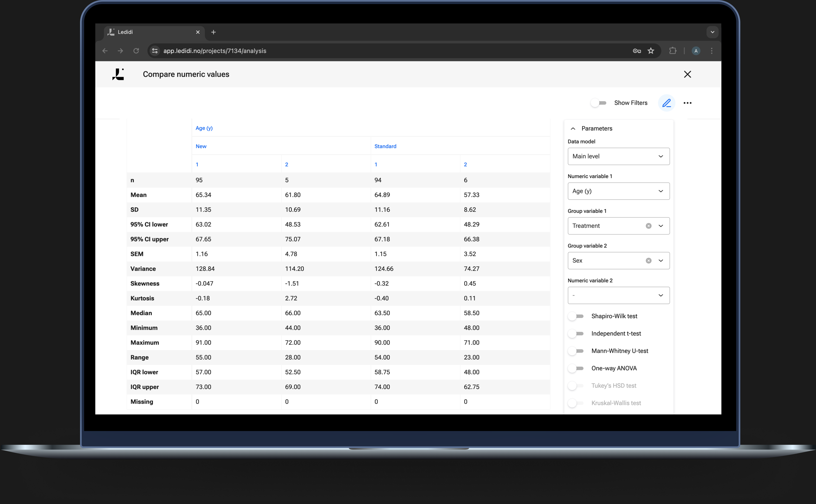The image size is (816, 504).
Task: Clear the Sex group variable selection
Action: (x=648, y=260)
